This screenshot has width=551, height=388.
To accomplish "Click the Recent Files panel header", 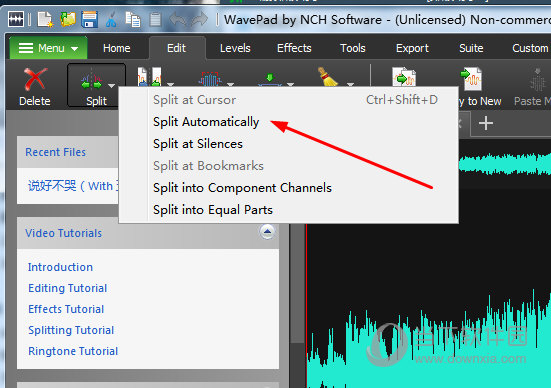I will (68, 152).
